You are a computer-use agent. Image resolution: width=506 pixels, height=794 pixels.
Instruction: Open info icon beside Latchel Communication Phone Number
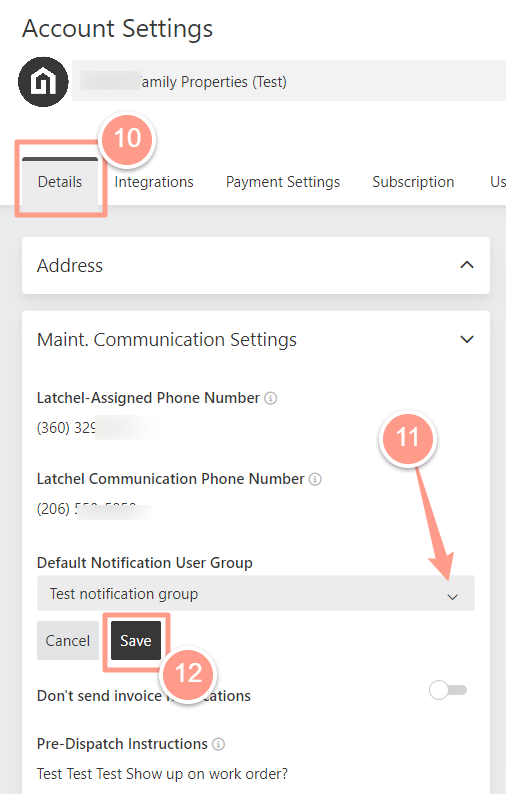(315, 479)
